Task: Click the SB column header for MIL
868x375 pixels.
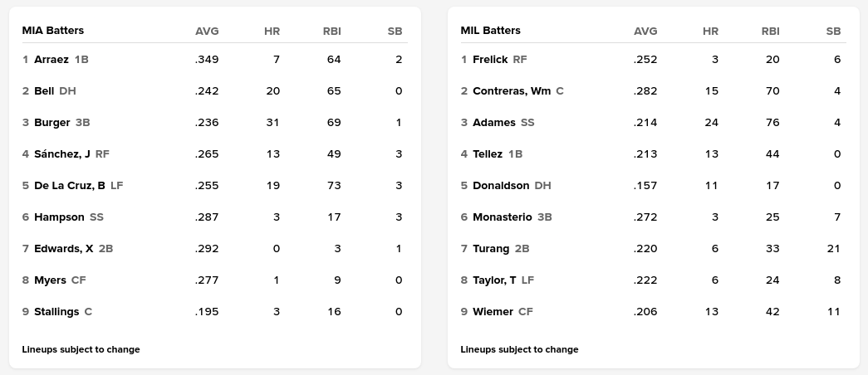Action: [x=833, y=32]
